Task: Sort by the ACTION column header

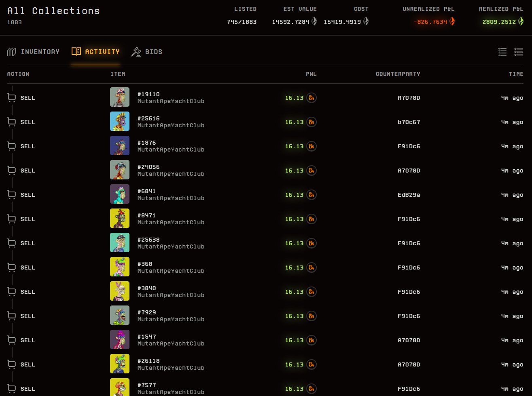Action: tap(18, 74)
